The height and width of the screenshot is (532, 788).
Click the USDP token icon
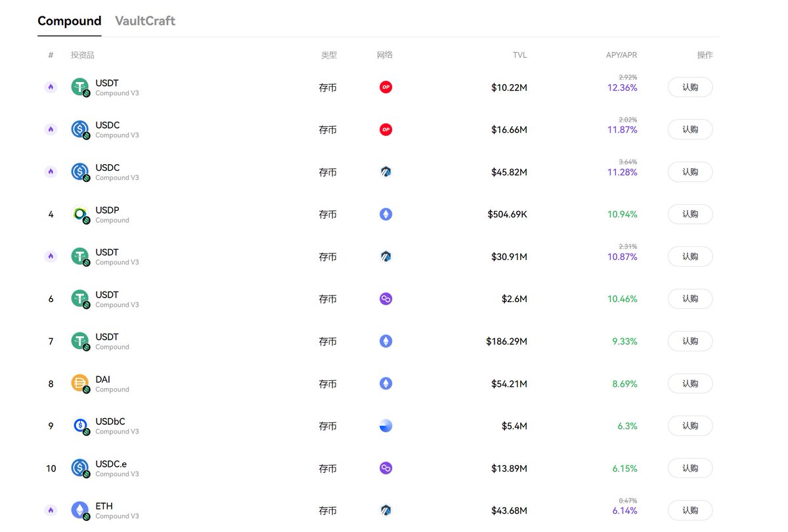point(80,214)
